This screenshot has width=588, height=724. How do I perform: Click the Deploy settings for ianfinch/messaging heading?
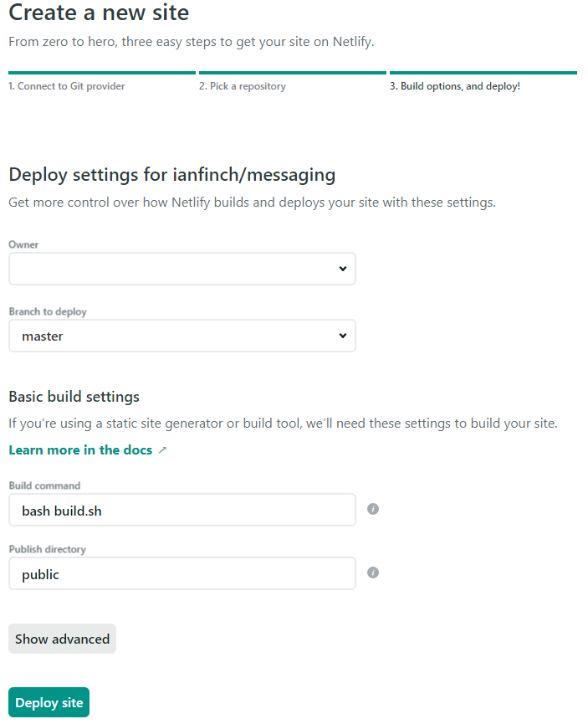pyautogui.click(x=171, y=175)
